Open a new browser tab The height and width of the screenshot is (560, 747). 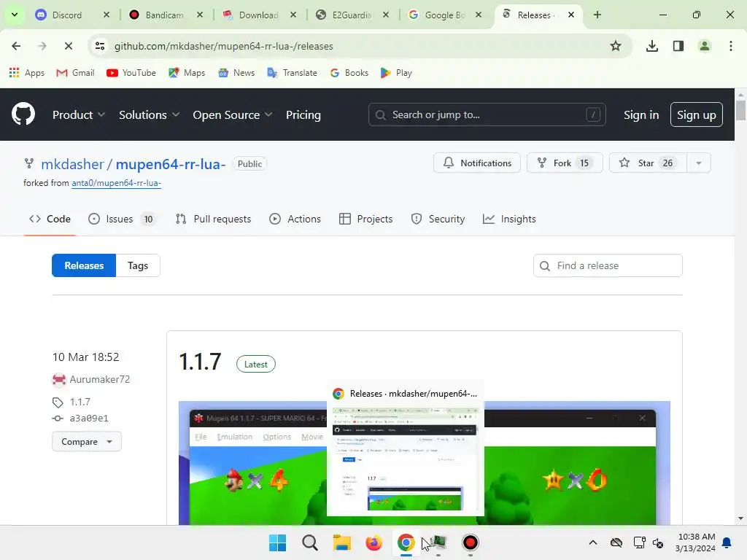pyautogui.click(x=597, y=15)
